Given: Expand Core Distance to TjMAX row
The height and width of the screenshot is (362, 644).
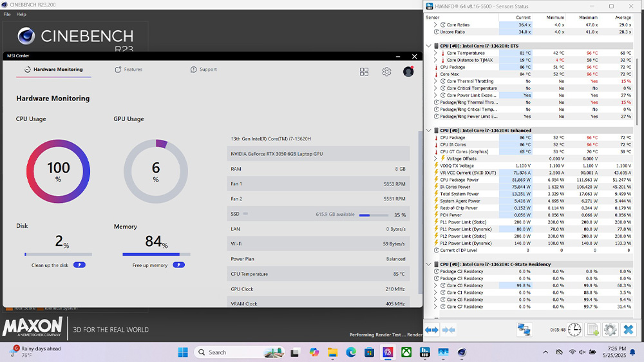Looking at the screenshot, I should coord(435,60).
